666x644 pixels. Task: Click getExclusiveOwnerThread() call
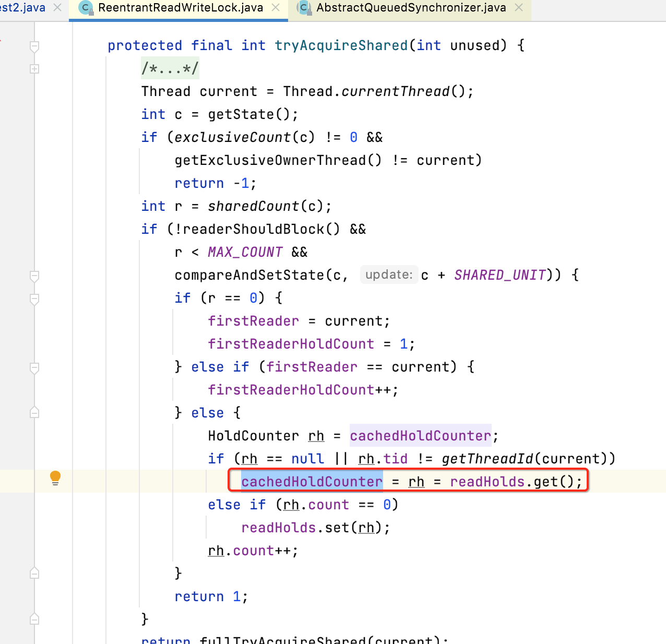point(278,160)
